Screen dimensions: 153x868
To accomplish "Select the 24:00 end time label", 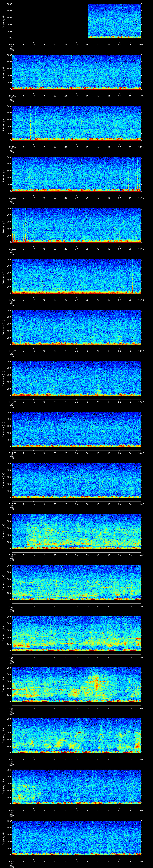I will (141, 760).
